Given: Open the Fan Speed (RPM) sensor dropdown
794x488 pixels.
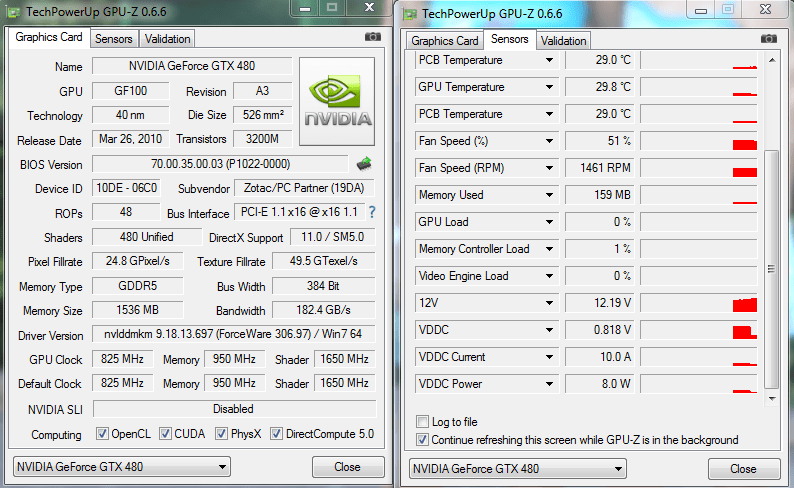Looking at the screenshot, I should tap(549, 168).
